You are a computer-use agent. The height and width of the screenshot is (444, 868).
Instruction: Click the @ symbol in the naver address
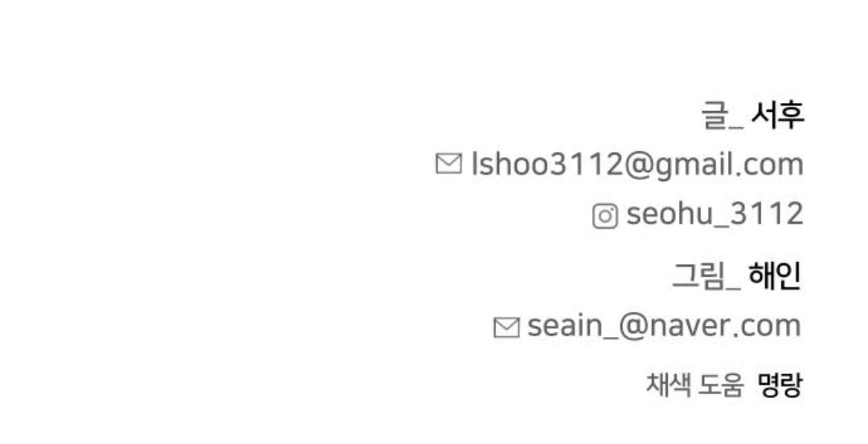[x=633, y=327]
